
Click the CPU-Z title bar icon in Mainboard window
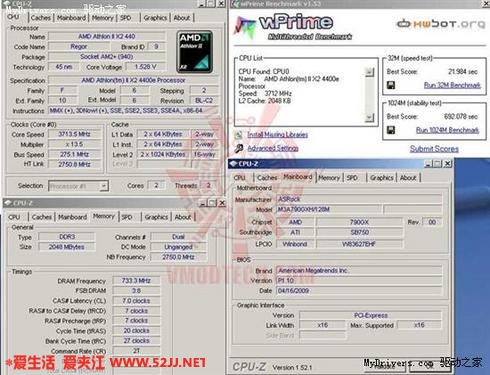click(233, 164)
